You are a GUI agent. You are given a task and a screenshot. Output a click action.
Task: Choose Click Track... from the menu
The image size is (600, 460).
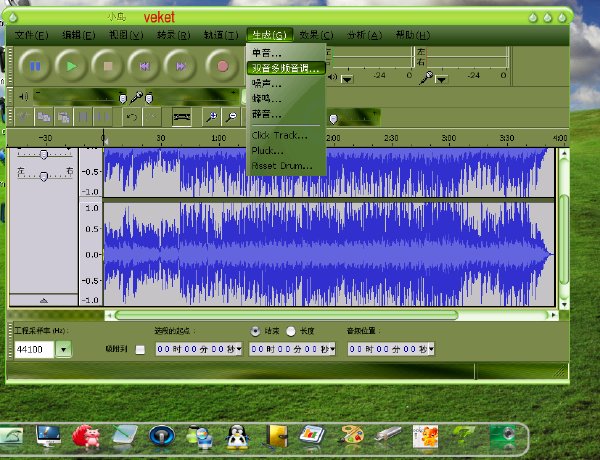tap(286, 135)
